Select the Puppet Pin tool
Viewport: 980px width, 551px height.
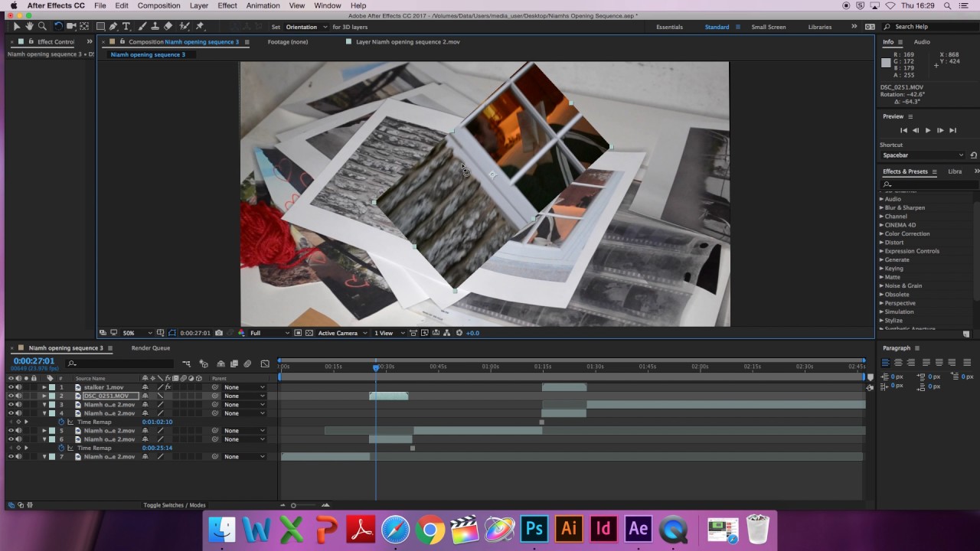200,26
